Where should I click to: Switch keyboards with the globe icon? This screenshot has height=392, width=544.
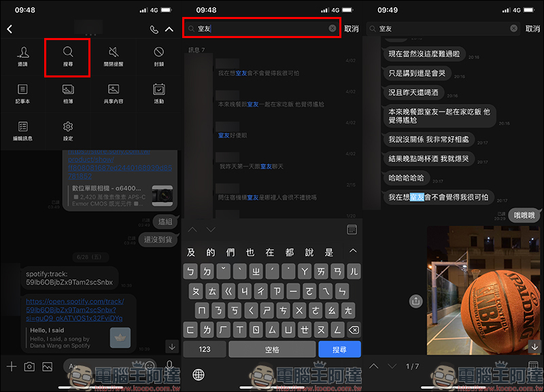coord(199,374)
